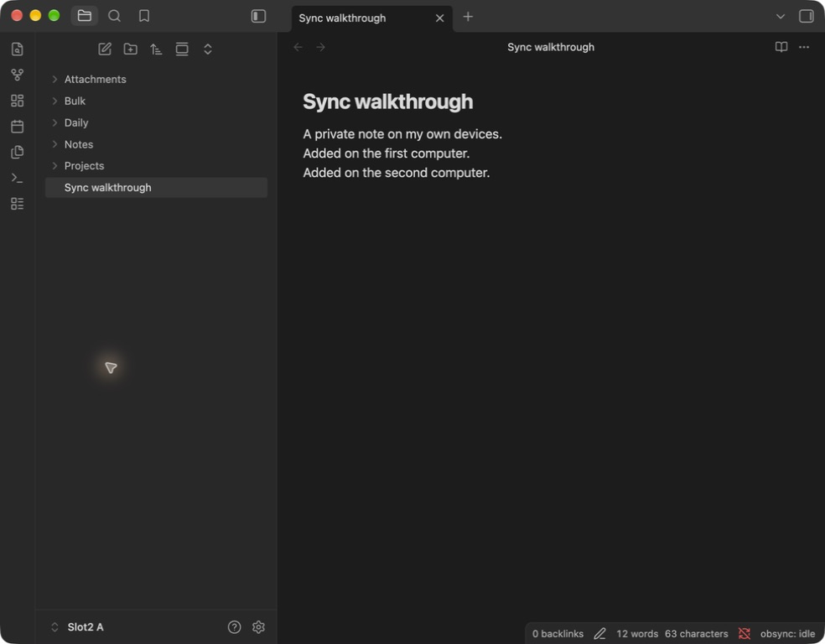Image resolution: width=825 pixels, height=644 pixels.
Task: Open the tab list dropdown arrow
Action: tap(781, 17)
